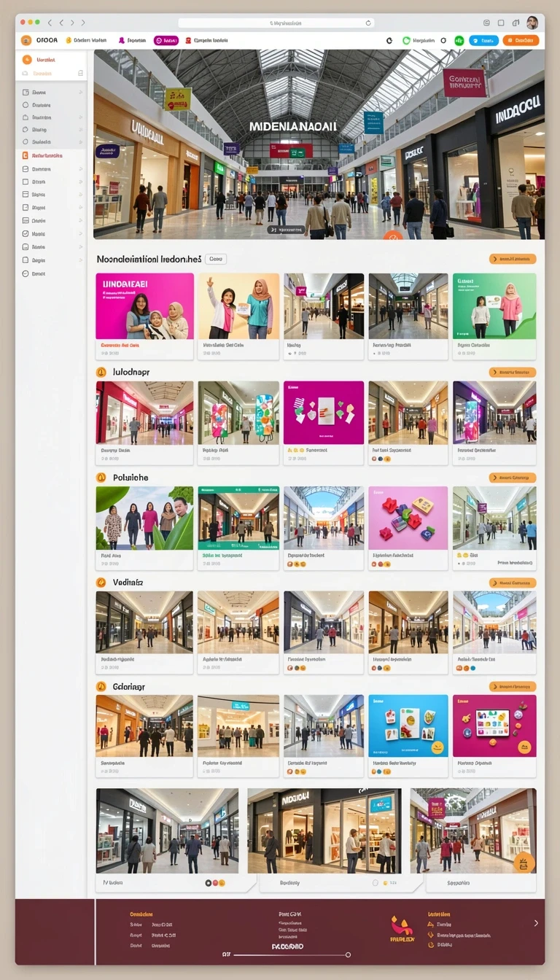Select the magenta highlighted tab in top navigation
The width and height of the screenshot is (560, 980).
point(166,41)
